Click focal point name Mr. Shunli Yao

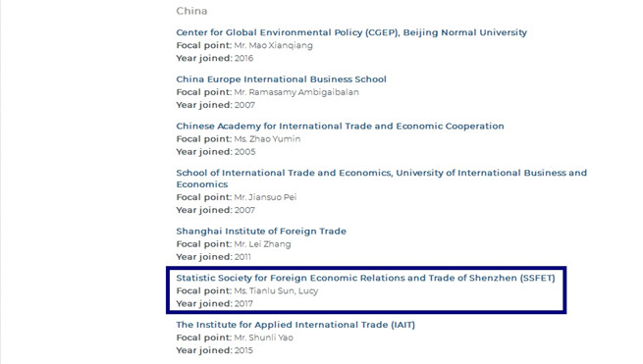point(264,338)
